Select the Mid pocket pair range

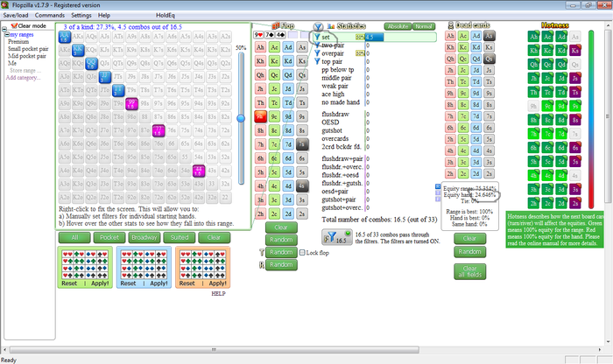click(27, 56)
